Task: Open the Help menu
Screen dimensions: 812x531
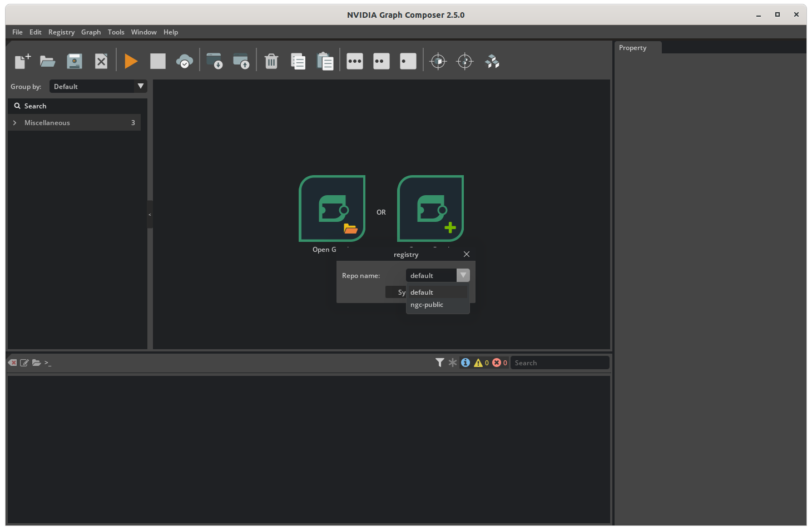Action: click(x=171, y=32)
